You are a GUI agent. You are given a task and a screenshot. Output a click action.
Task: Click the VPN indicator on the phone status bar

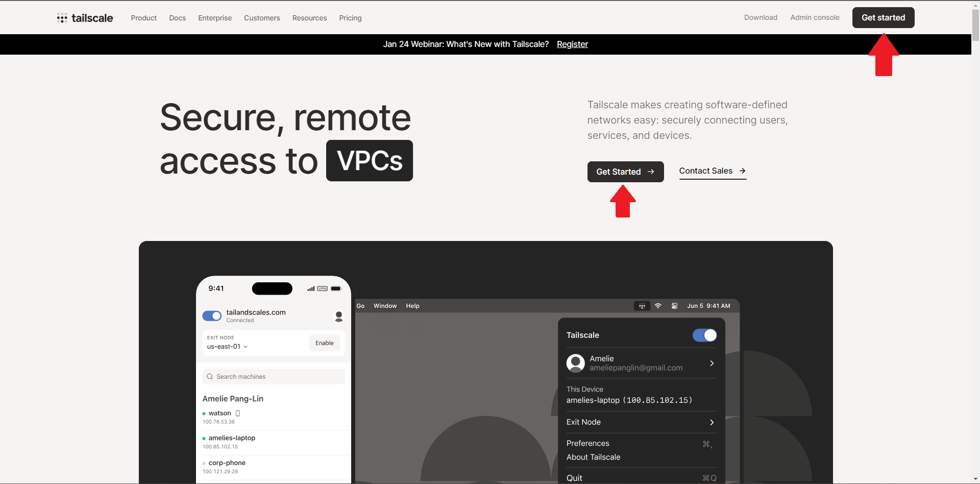point(323,288)
